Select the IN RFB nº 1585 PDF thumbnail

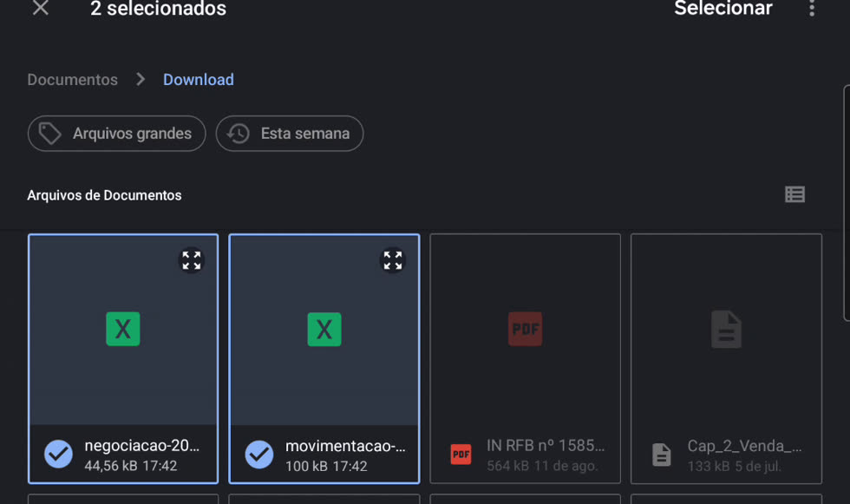click(525, 329)
